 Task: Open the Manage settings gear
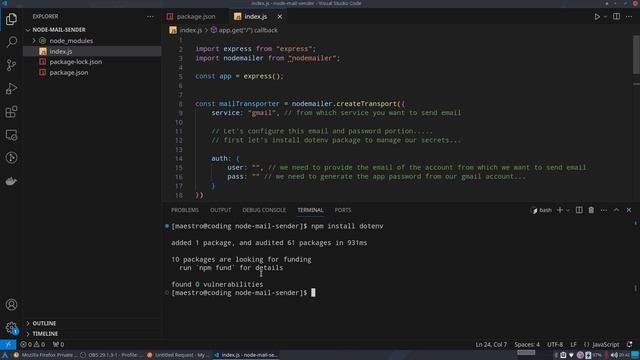click(x=11, y=328)
